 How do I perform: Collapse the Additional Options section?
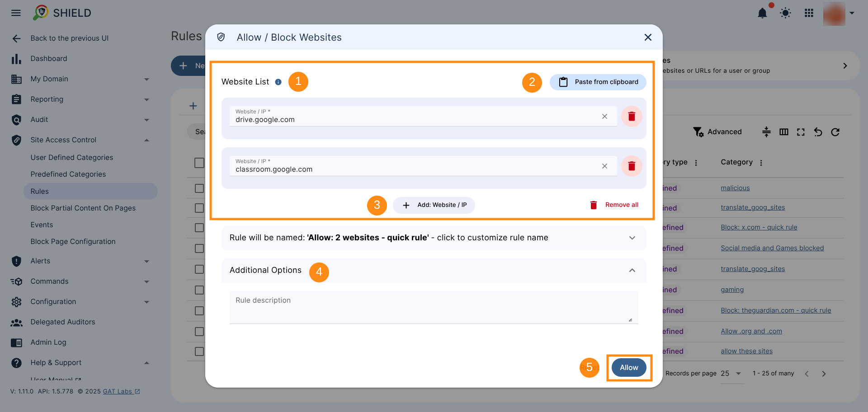point(632,271)
